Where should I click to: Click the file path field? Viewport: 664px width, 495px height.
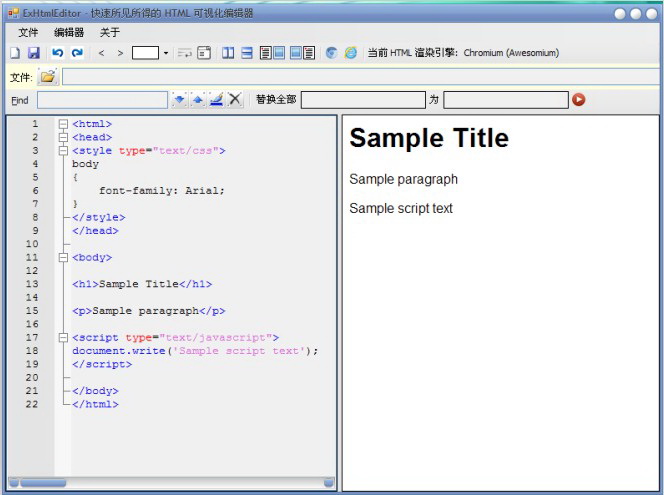pyautogui.click(x=361, y=77)
